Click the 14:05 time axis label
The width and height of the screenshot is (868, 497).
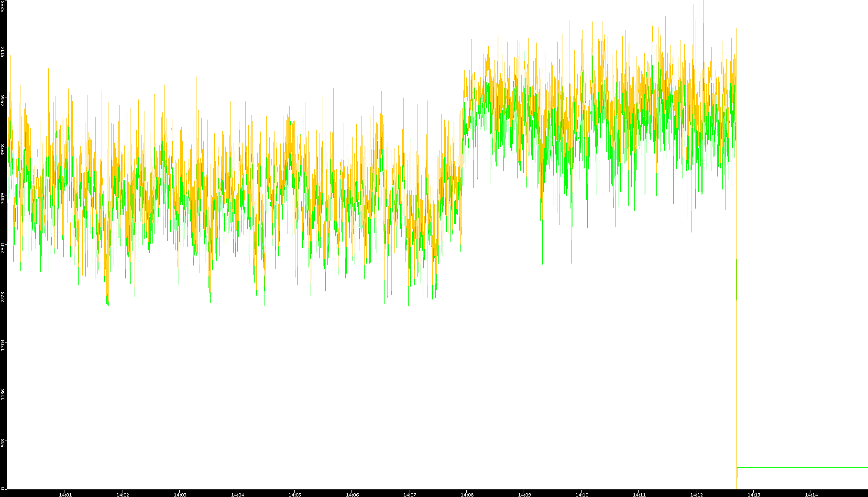coord(295,494)
